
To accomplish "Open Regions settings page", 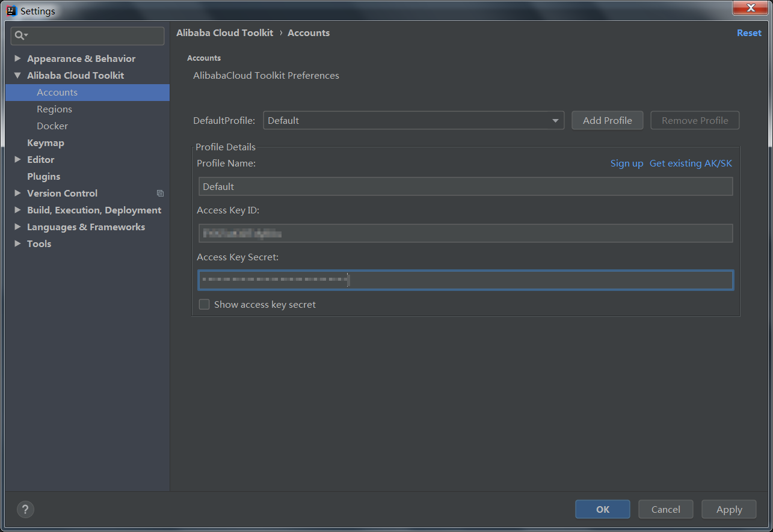I will coord(54,109).
